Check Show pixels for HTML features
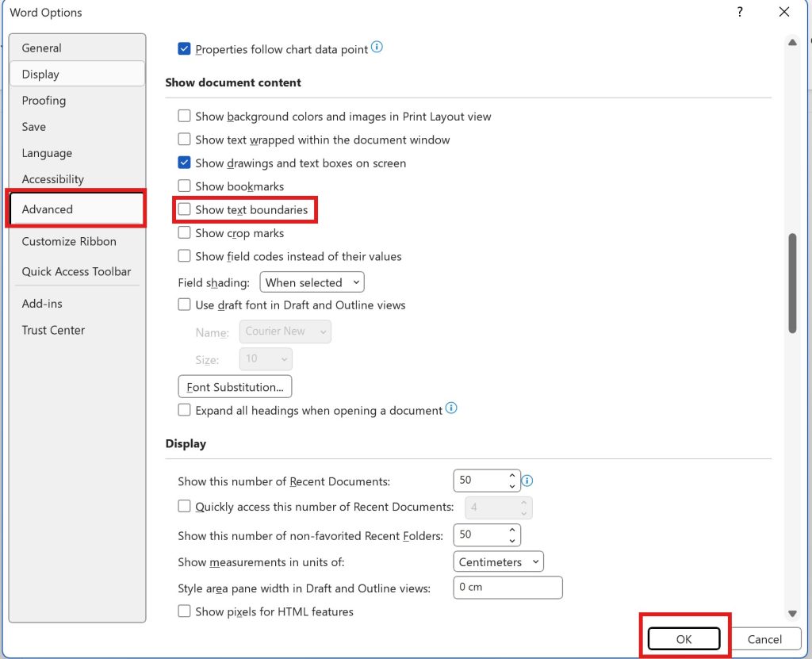 184,611
